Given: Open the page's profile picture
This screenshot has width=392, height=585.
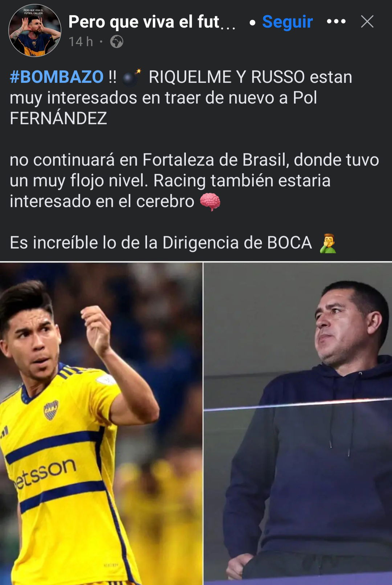Looking at the screenshot, I should click(x=35, y=31).
